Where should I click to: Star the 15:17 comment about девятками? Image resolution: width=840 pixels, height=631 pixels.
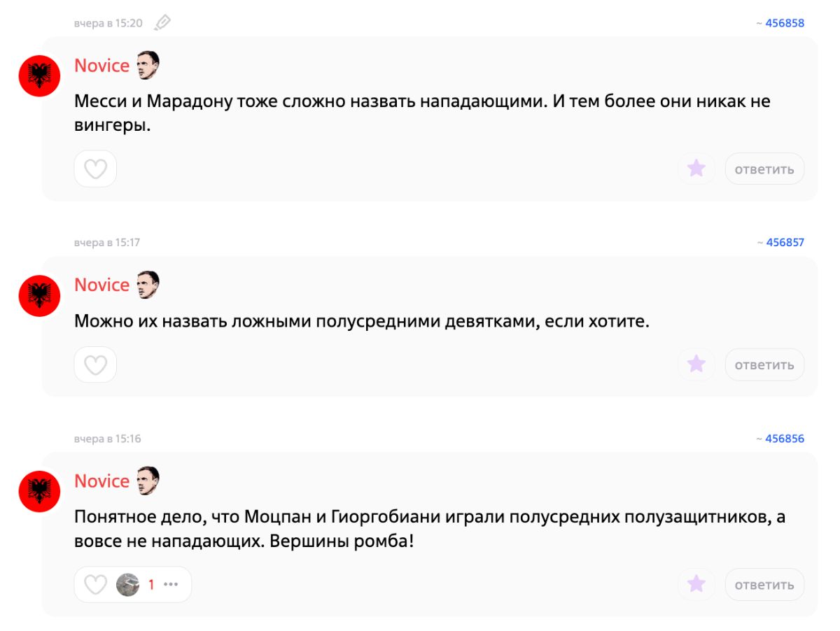coord(696,364)
